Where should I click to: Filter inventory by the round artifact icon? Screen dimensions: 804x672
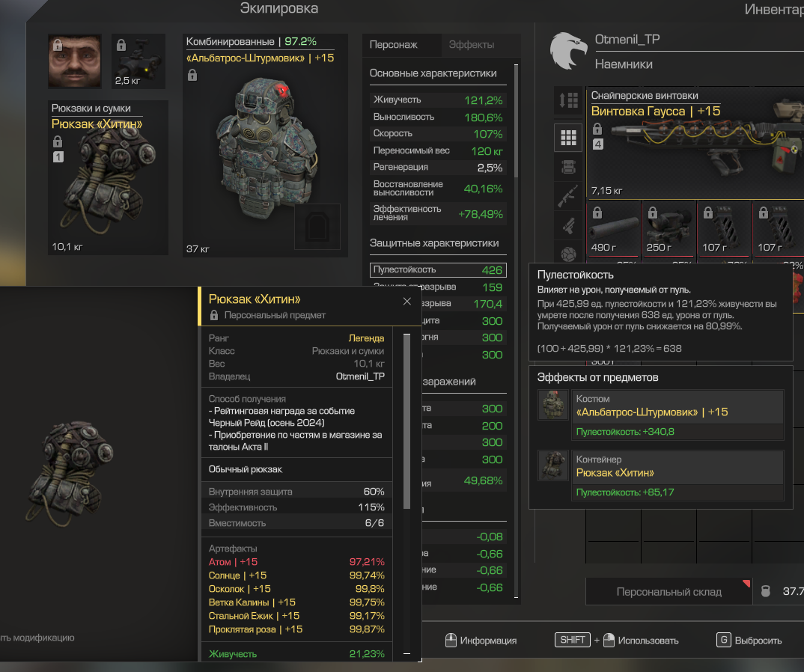(x=569, y=252)
